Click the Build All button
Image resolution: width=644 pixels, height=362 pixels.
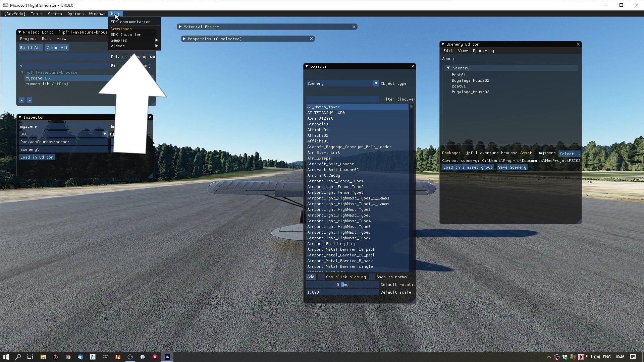coord(31,48)
